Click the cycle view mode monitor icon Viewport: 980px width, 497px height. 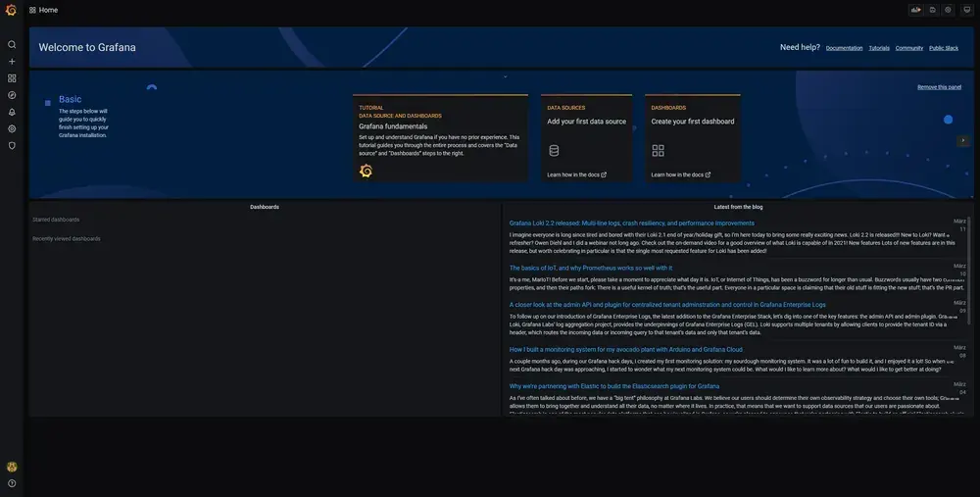[x=966, y=10]
